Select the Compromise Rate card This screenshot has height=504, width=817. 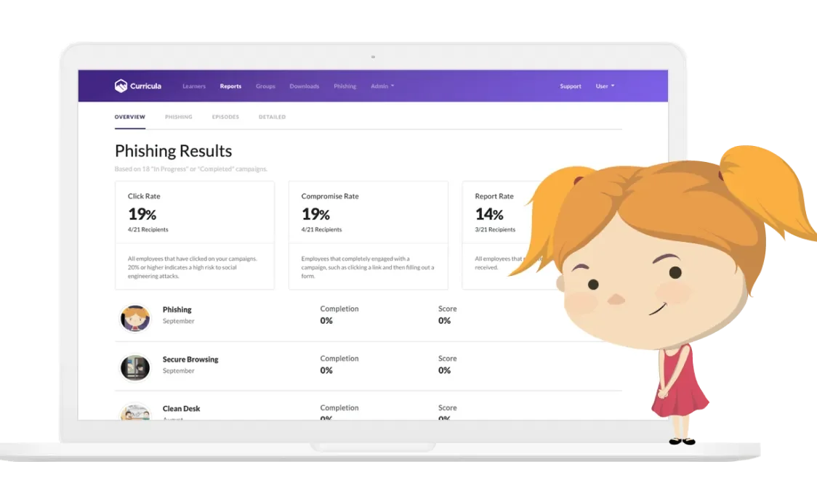point(369,235)
